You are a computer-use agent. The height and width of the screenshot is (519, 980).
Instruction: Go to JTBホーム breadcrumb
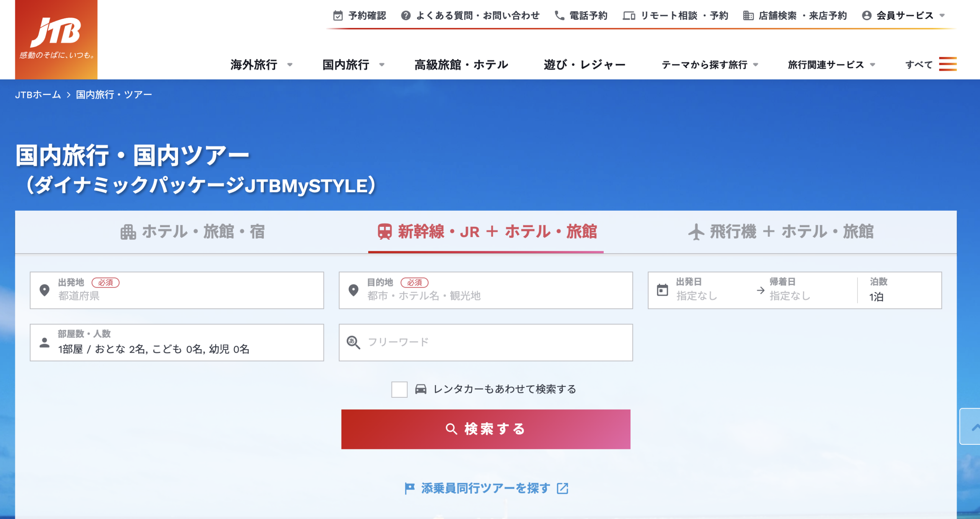[38, 95]
